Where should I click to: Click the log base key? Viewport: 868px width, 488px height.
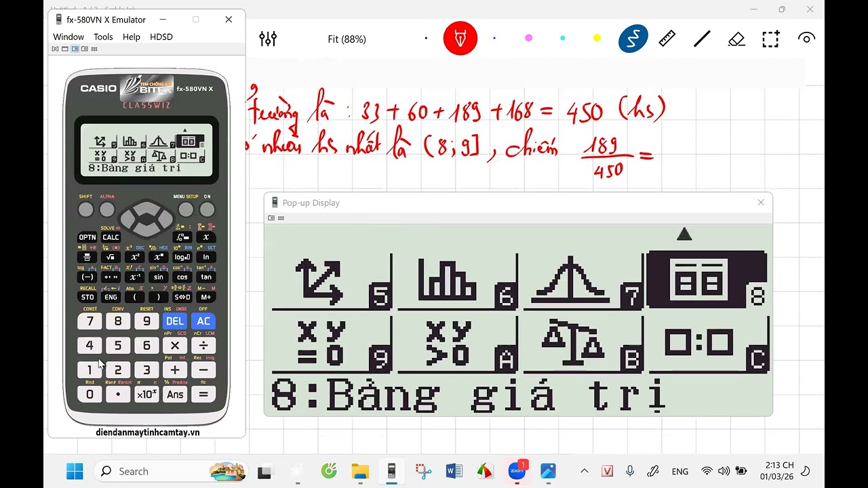[x=182, y=258]
